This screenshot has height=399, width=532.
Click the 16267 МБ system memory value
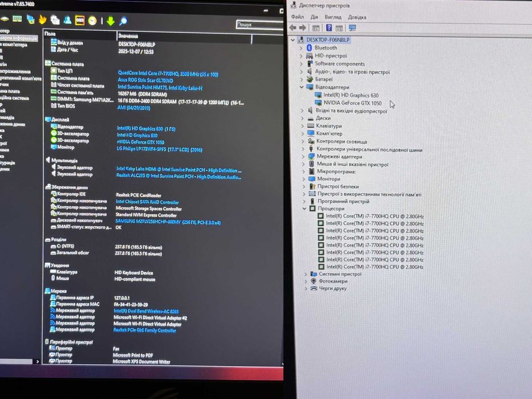[x=142, y=94]
